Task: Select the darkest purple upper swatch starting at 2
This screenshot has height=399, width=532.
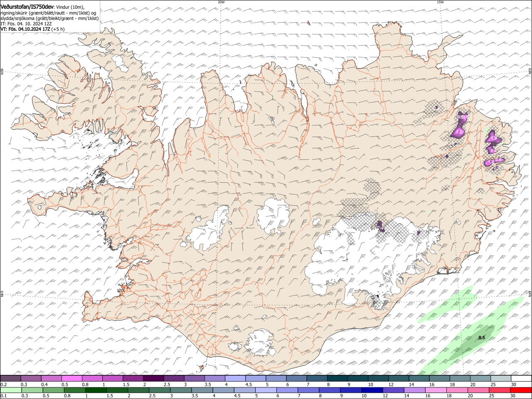Action: (x=153, y=378)
